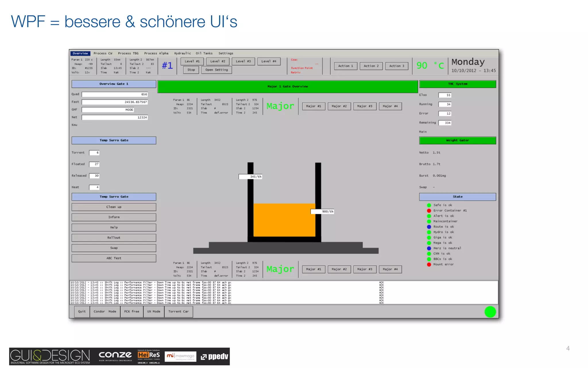
Task: Click the Clean up button
Action: (114, 207)
